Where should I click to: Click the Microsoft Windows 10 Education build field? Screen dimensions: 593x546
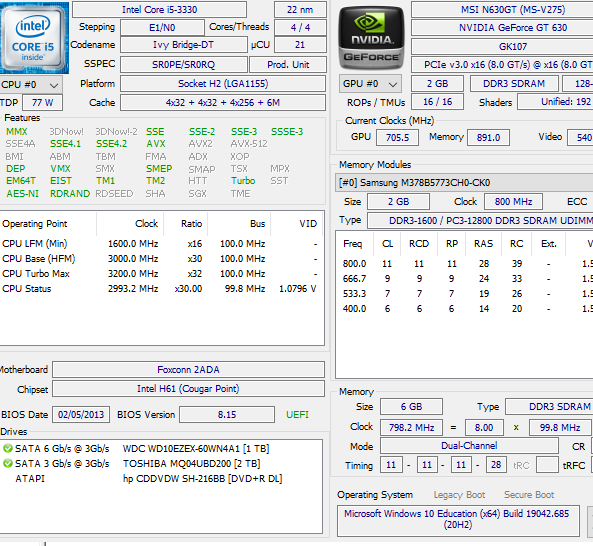[x=458, y=520]
